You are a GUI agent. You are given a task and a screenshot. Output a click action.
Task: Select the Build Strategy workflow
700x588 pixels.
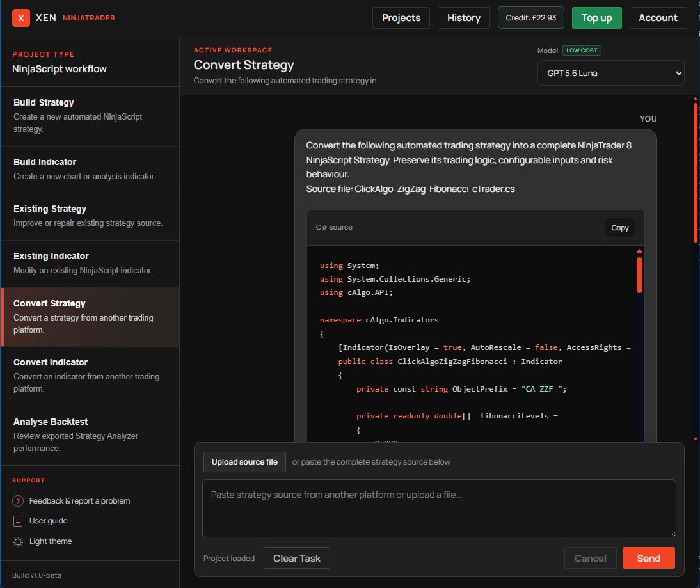(90, 116)
